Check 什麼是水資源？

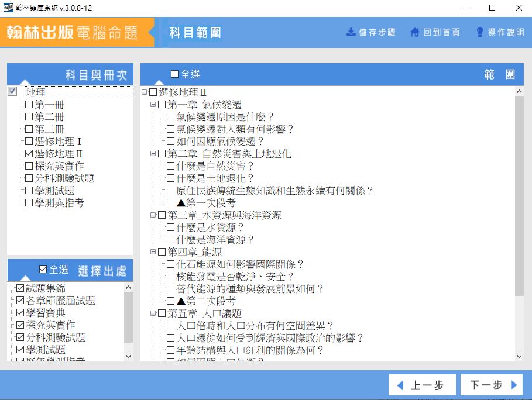[171, 227]
